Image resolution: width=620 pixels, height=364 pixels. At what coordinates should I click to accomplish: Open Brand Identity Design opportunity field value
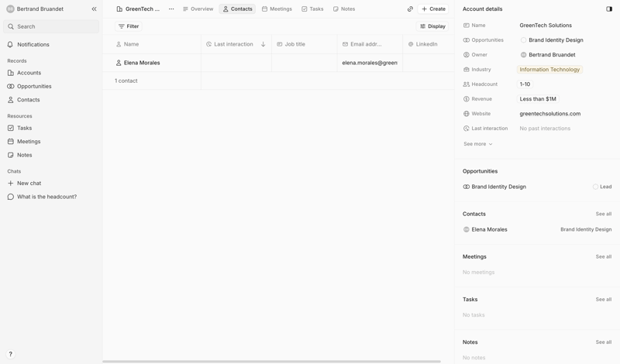click(x=552, y=40)
